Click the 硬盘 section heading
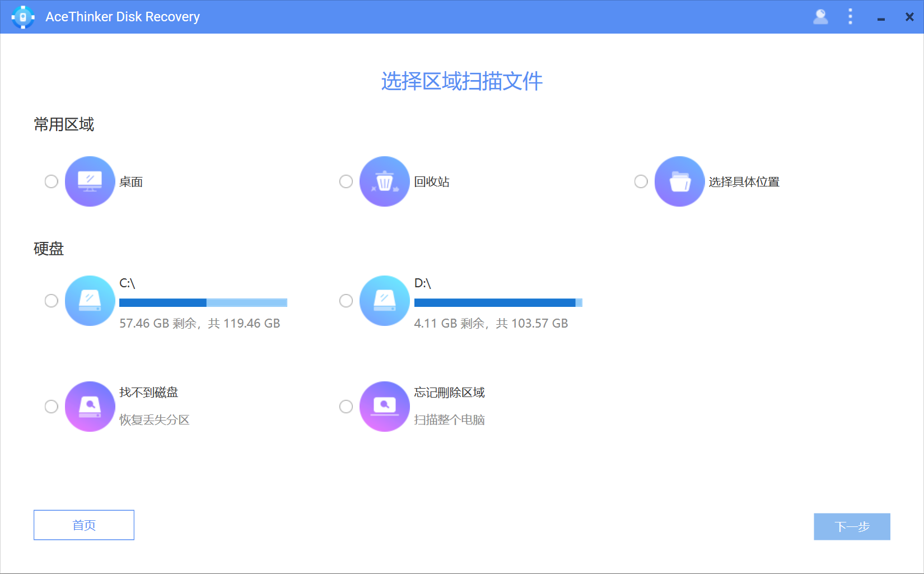 click(x=49, y=249)
